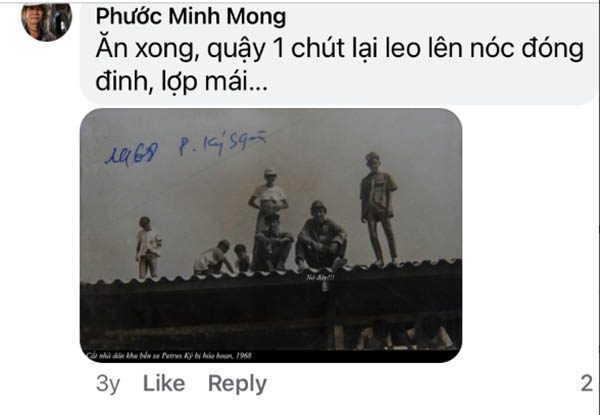Click the grey comment text bubble

339,54
